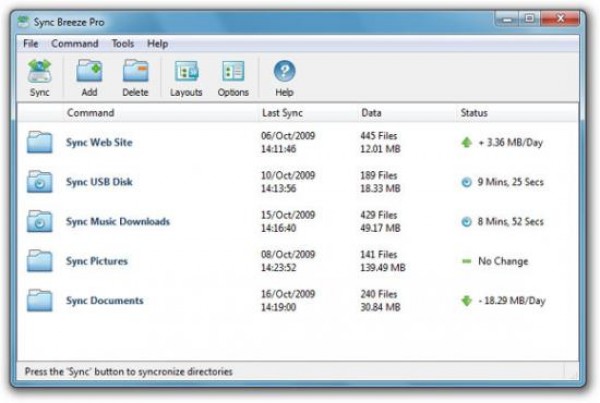Sort by the Status column header
The image size is (600, 403).
pyautogui.click(x=473, y=113)
